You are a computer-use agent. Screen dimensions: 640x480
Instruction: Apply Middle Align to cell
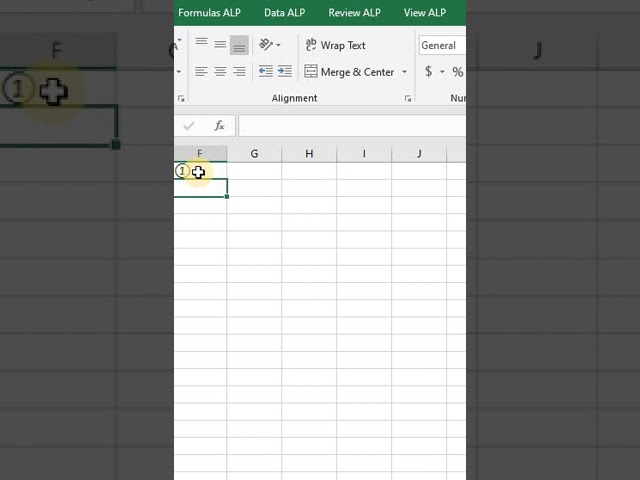(220, 44)
